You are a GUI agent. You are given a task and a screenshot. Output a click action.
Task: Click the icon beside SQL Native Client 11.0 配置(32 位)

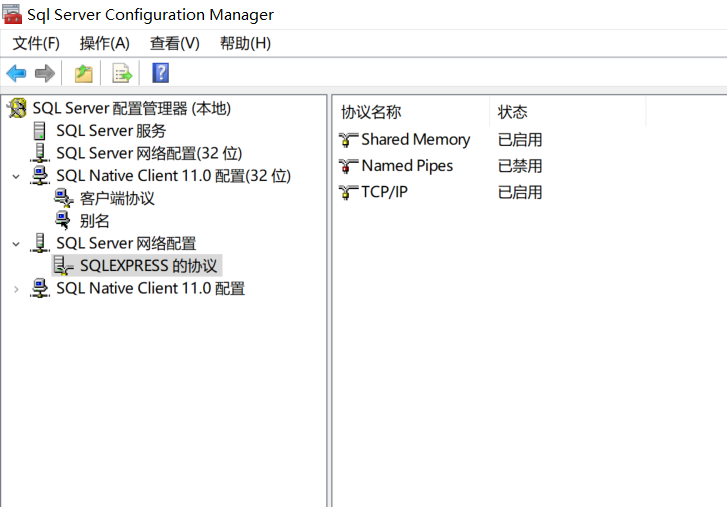pyautogui.click(x=40, y=175)
